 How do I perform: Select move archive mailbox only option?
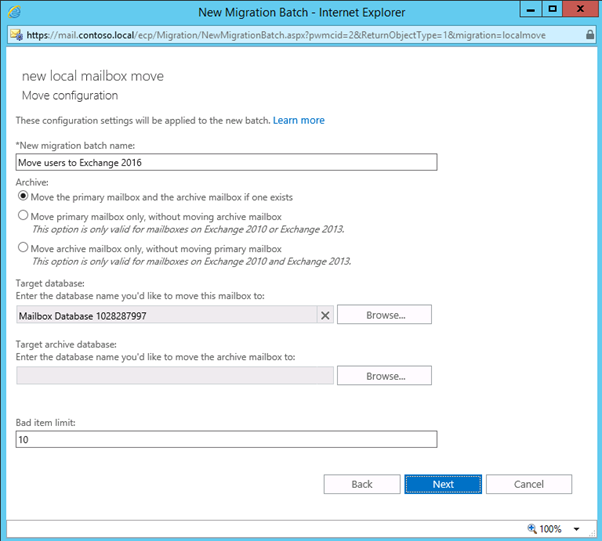(x=23, y=247)
